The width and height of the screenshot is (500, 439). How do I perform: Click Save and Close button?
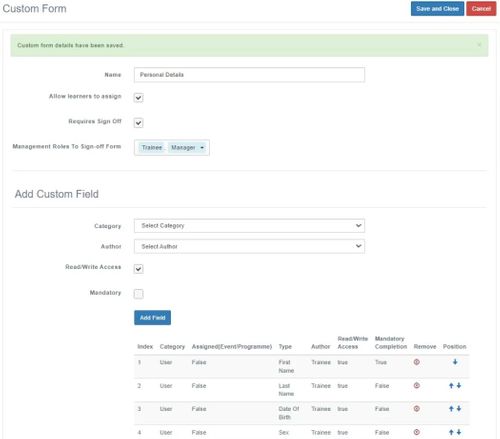437,9
